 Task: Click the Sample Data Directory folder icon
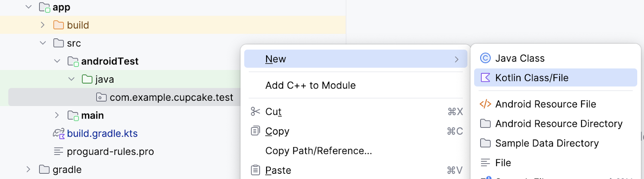[x=485, y=143]
